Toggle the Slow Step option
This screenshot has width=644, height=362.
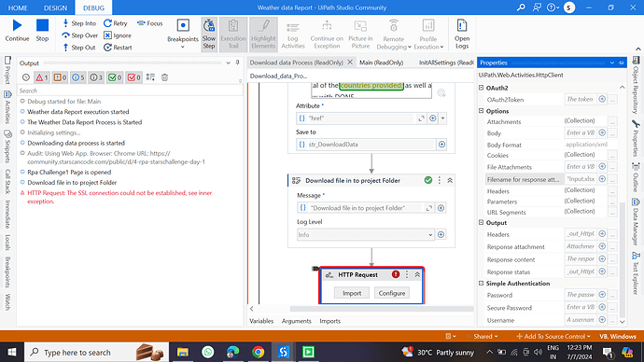click(209, 35)
